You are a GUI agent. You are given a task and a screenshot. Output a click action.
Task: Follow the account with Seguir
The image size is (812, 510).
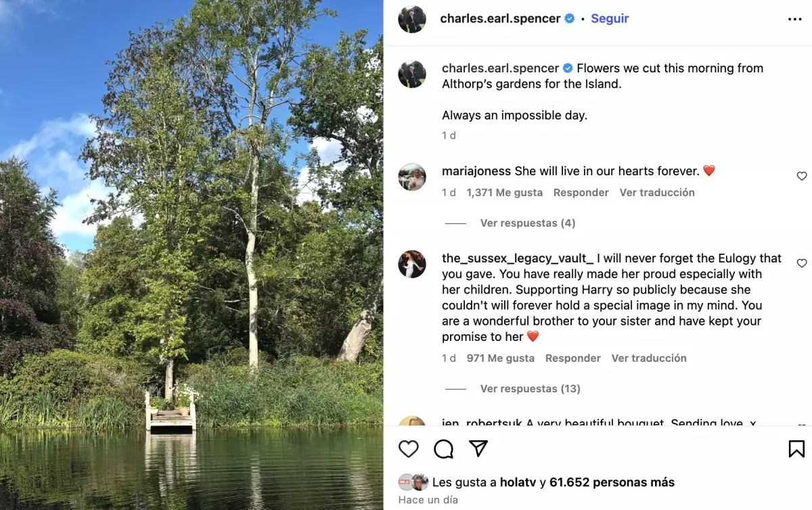coord(610,19)
